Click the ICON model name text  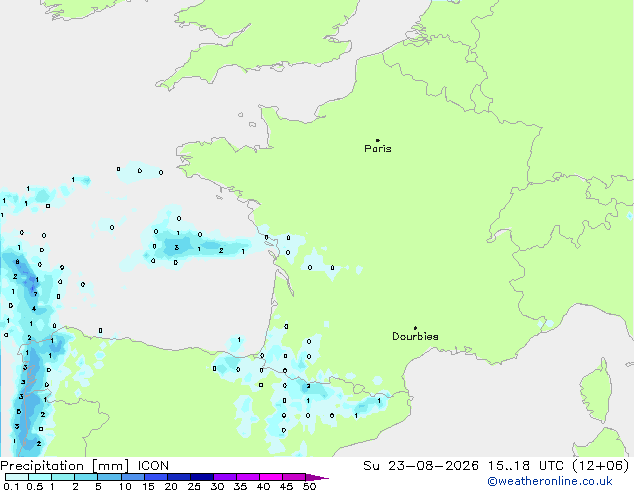[x=153, y=466]
